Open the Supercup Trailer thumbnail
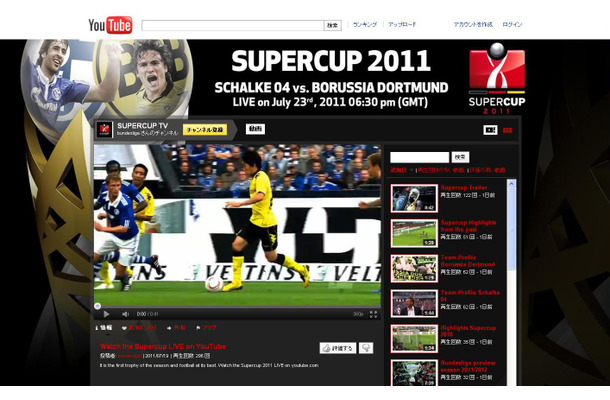Viewport: 610px width, 400px height. point(414,198)
